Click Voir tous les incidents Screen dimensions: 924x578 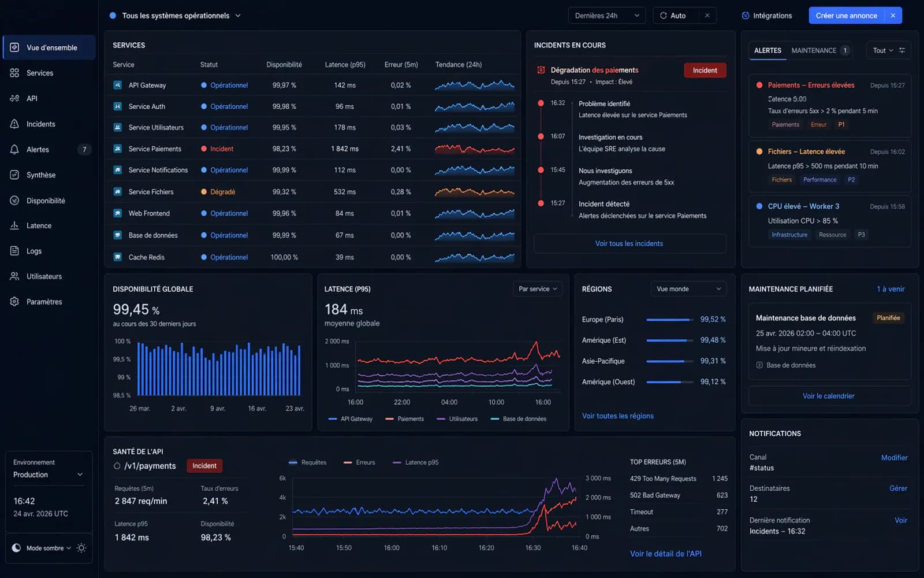pos(629,243)
